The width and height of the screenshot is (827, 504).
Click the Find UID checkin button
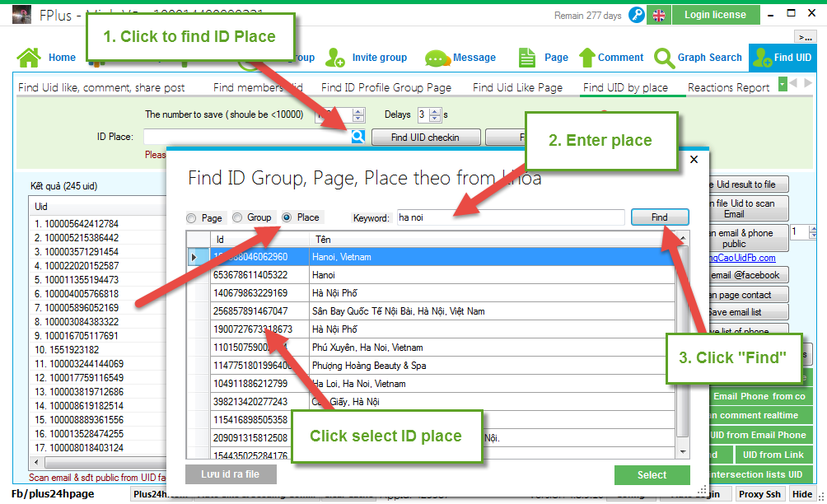tap(426, 137)
